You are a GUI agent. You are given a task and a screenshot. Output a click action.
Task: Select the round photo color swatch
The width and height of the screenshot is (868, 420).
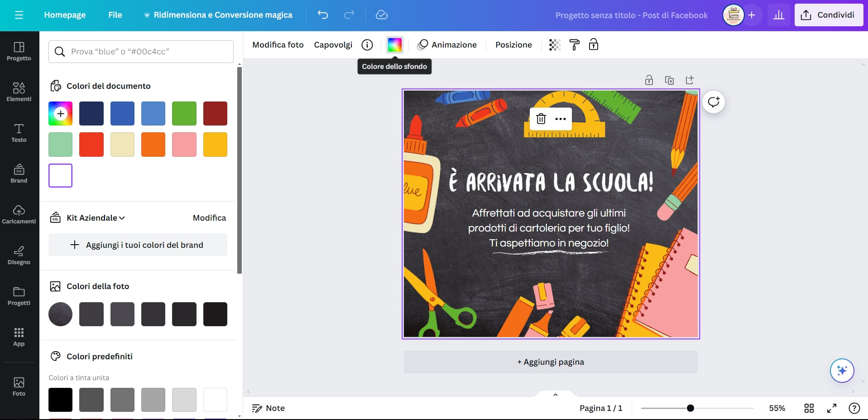pos(60,314)
